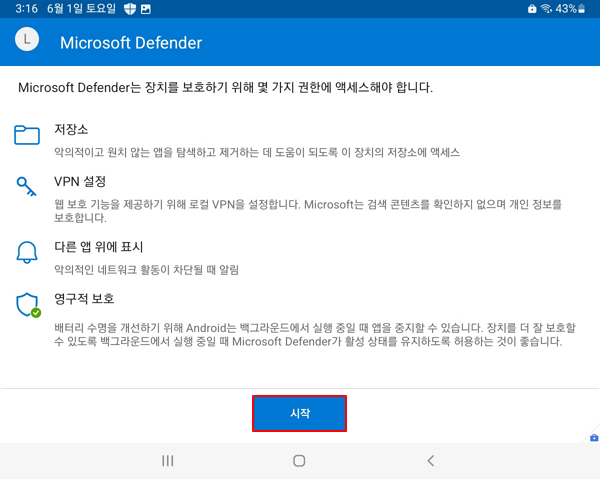Tap the work profile badge at bottom right
The image size is (600, 481).
tap(594, 438)
